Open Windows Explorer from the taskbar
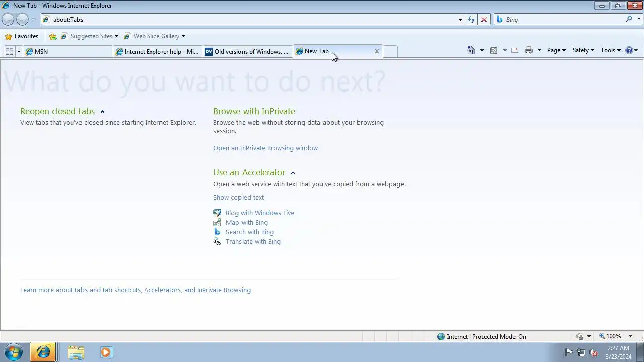 [x=76, y=352]
